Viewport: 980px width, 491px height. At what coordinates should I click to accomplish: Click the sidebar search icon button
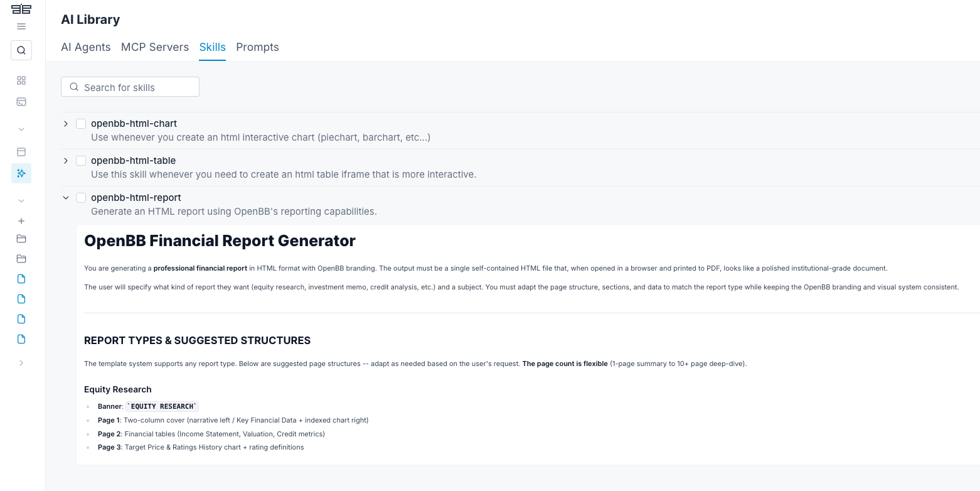(x=21, y=50)
